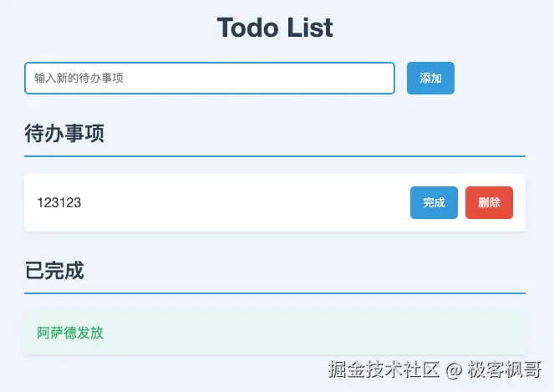The height and width of the screenshot is (392, 554).
Task: Click the Todo List page title
Action: (275, 28)
